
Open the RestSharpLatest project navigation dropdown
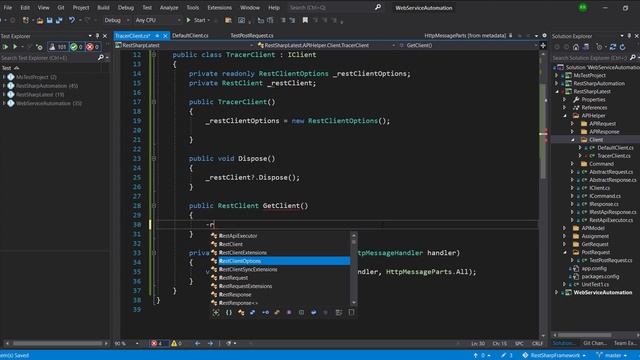tap(184, 45)
